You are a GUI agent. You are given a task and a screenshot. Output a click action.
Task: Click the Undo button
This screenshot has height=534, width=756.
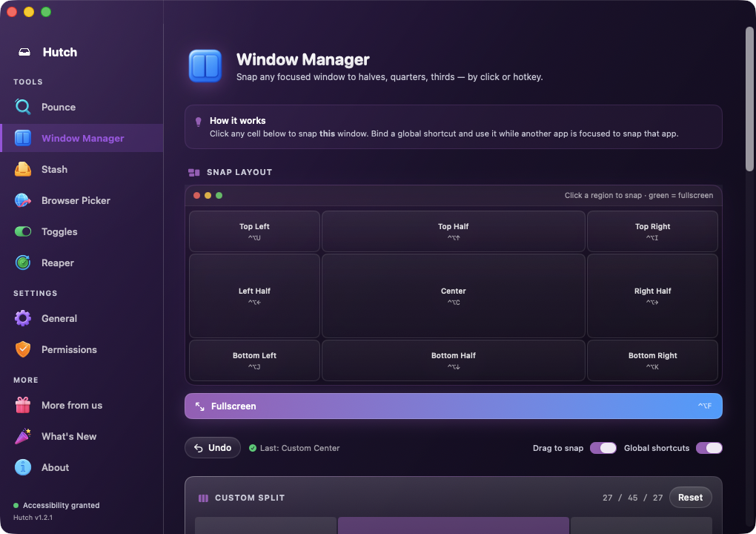pyautogui.click(x=213, y=448)
